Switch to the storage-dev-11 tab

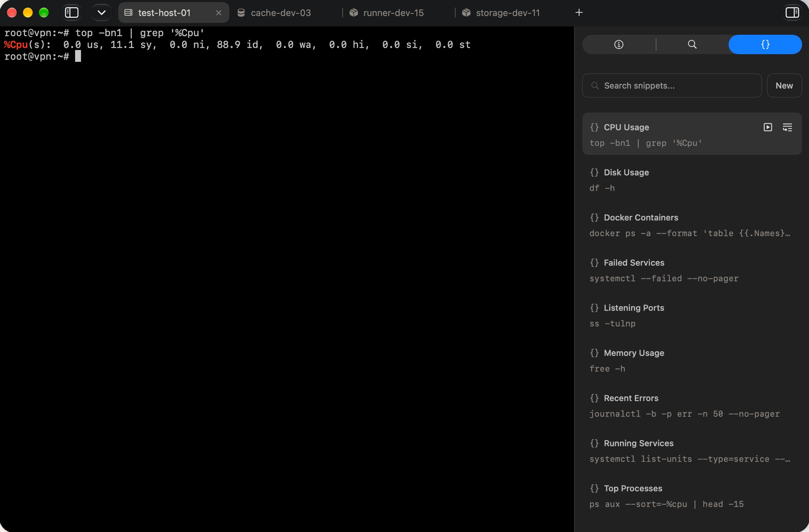point(507,13)
